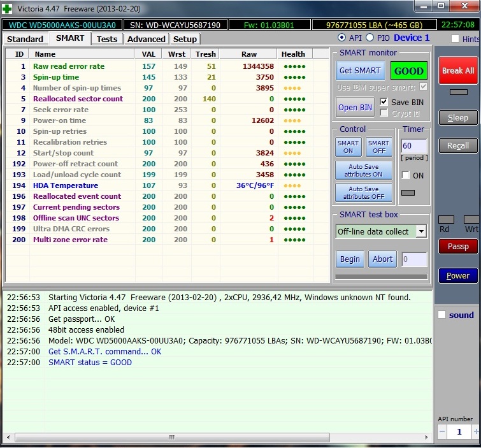The width and height of the screenshot is (481, 448).
Task: Click the blue Power button
Action: point(458,275)
